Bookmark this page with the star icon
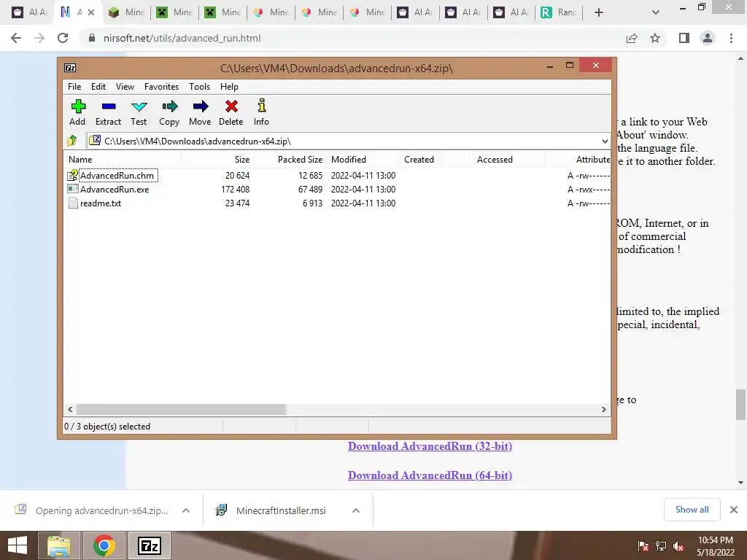This screenshot has height=560, width=747. [655, 38]
